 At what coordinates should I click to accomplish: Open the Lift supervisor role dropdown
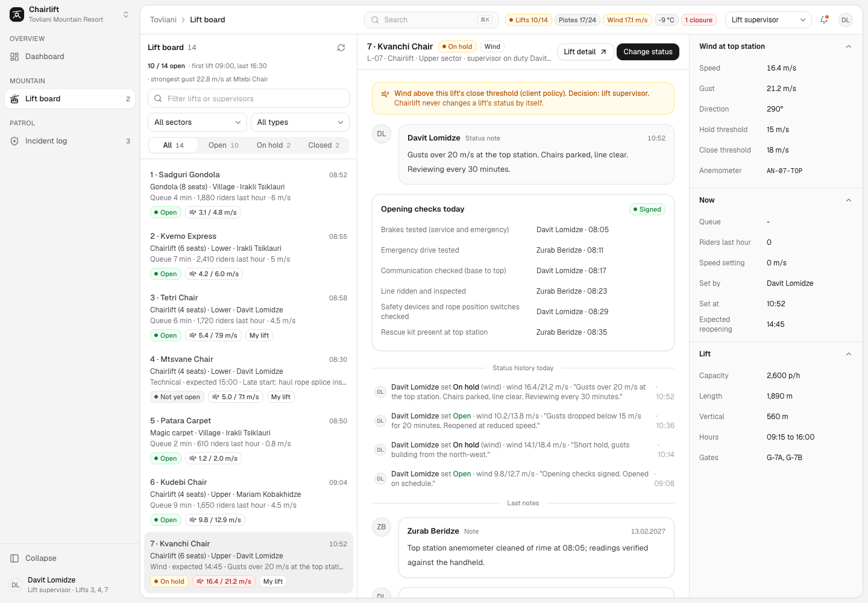pos(769,20)
